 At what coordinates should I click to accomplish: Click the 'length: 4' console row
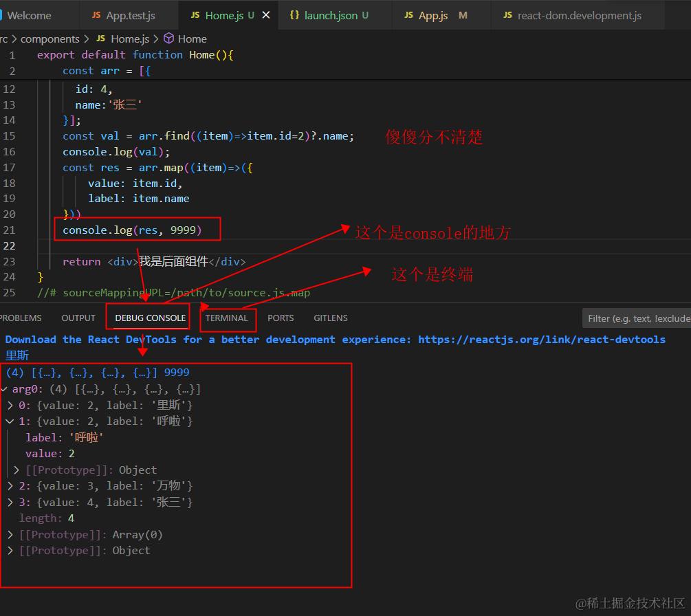point(46,518)
